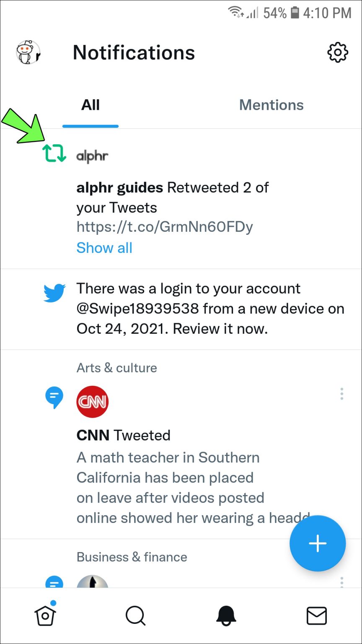Tap the Twitter bird icon on login alert
Image resolution: width=362 pixels, height=644 pixels.
point(54,293)
